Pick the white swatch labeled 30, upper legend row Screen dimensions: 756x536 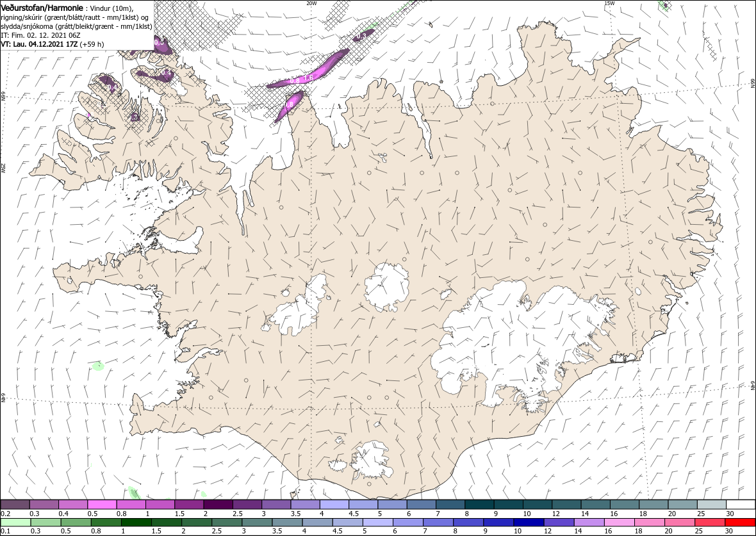tap(741, 505)
